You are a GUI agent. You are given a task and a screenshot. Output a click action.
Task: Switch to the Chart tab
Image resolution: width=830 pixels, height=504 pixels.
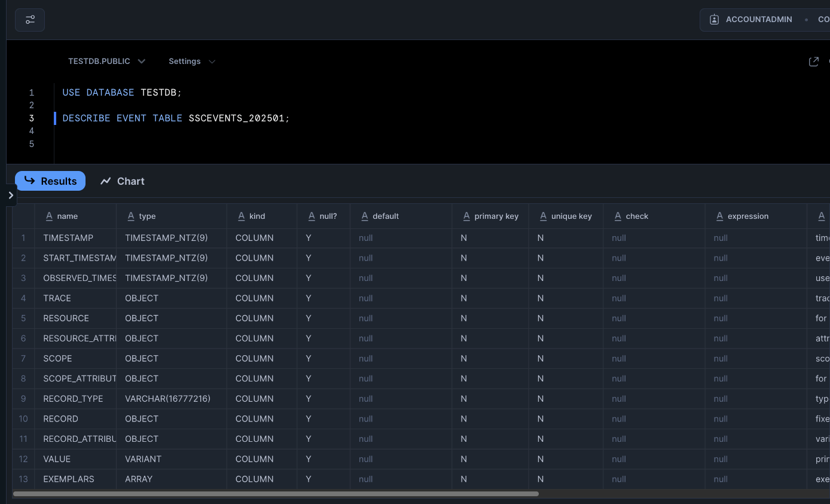pyautogui.click(x=123, y=181)
